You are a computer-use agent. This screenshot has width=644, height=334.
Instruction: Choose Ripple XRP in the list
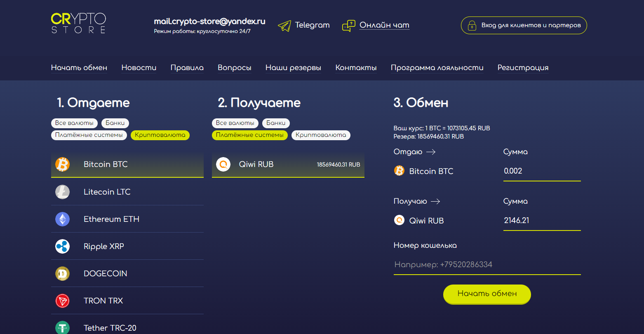(127, 246)
